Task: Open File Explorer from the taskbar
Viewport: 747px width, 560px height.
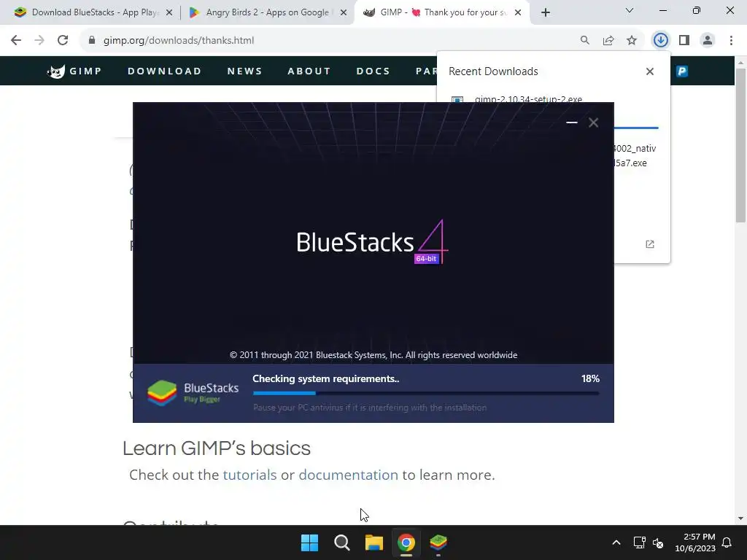Action: (374, 542)
